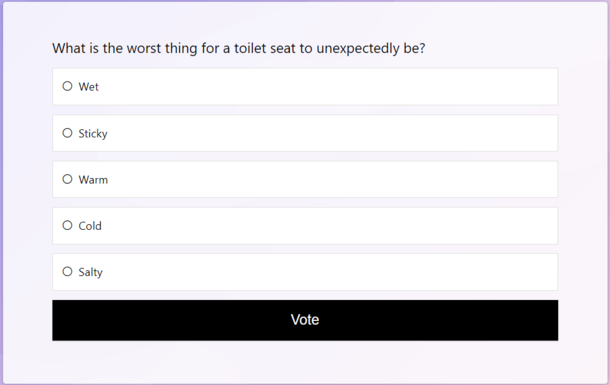Click the "Salty" option label text

[91, 272]
